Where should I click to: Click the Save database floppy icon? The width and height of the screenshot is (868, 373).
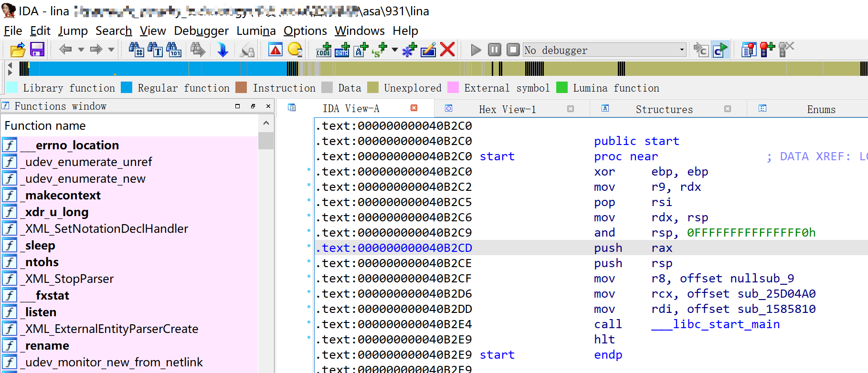37,50
